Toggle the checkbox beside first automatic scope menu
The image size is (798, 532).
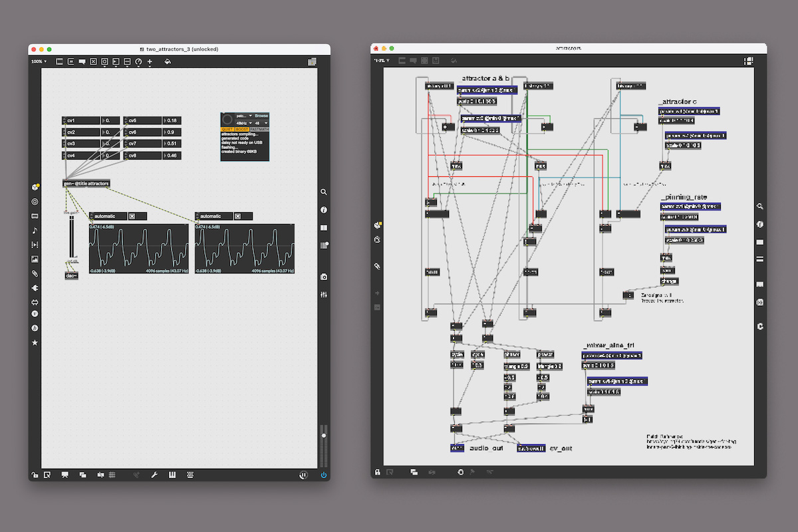coord(132,216)
